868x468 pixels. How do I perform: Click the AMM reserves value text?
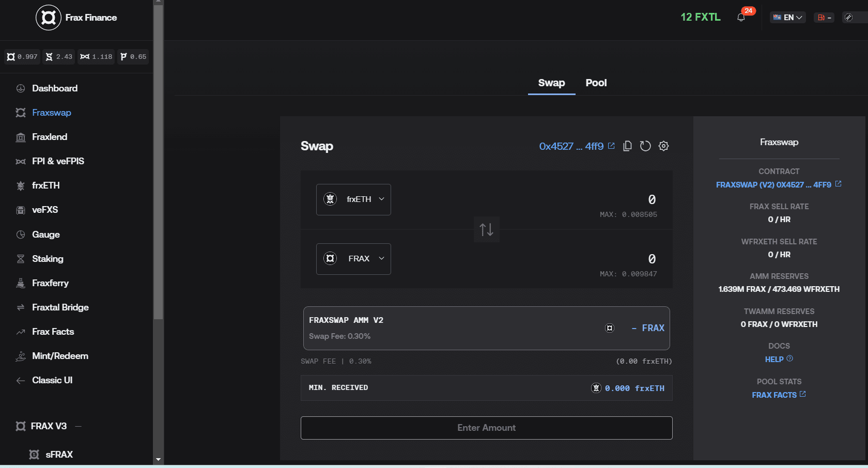pos(779,289)
